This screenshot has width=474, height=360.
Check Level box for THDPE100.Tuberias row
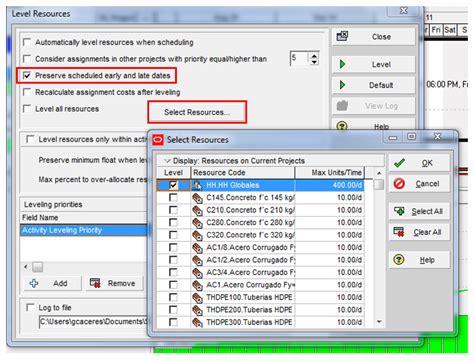pos(173,297)
